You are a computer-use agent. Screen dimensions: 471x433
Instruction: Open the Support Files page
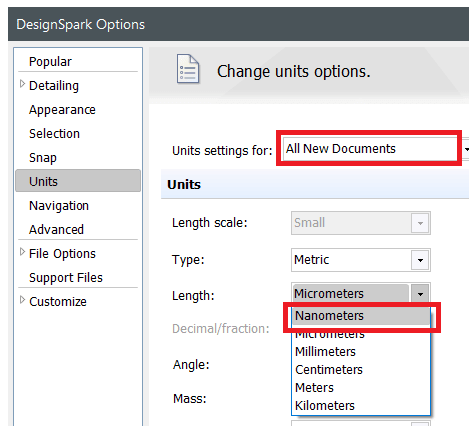[x=66, y=278]
